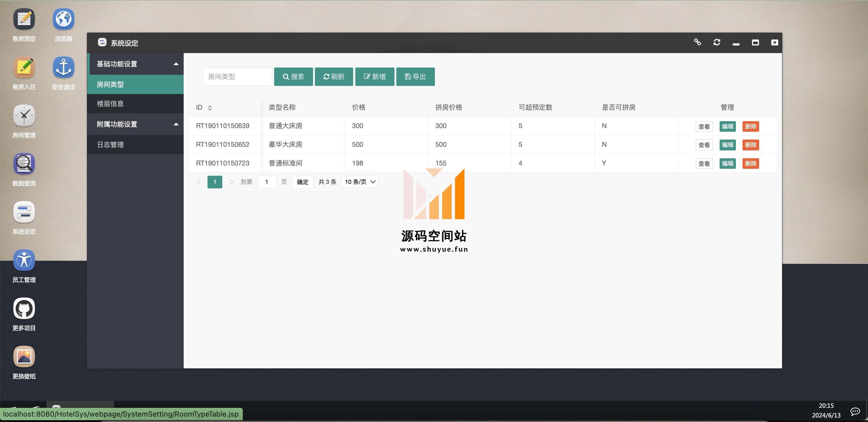Click 编辑 for 普通标准间 row
The image size is (868, 422).
click(x=727, y=163)
